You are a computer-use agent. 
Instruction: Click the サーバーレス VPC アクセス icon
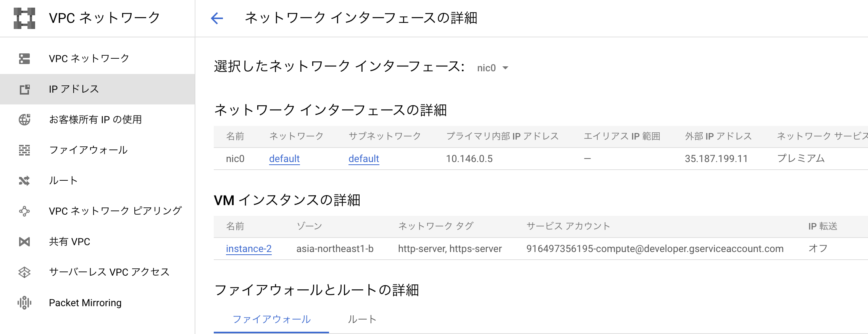[24, 272]
